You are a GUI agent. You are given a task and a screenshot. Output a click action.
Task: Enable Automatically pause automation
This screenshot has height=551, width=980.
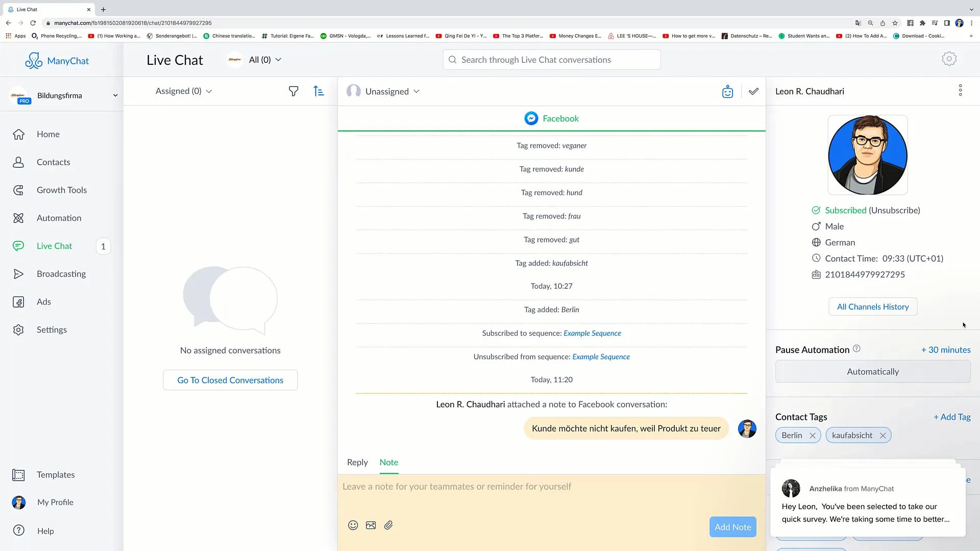[x=873, y=371]
